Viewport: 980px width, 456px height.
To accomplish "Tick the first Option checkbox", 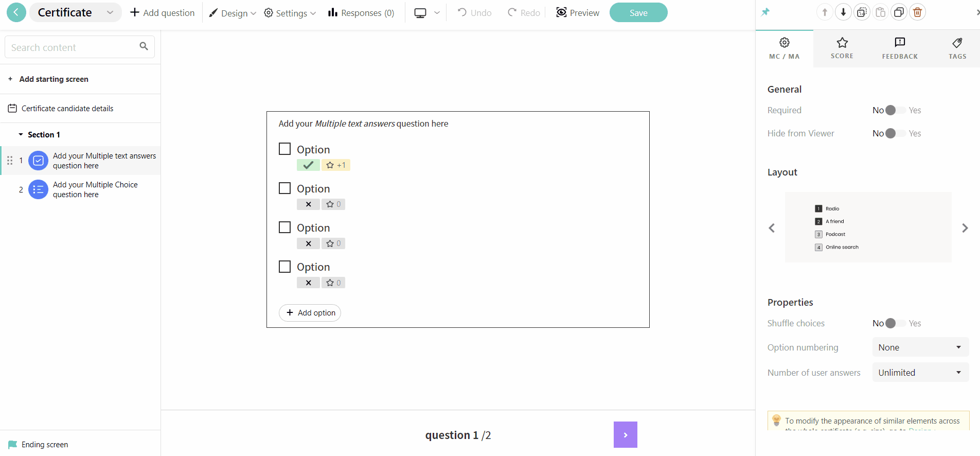I will click(x=284, y=148).
